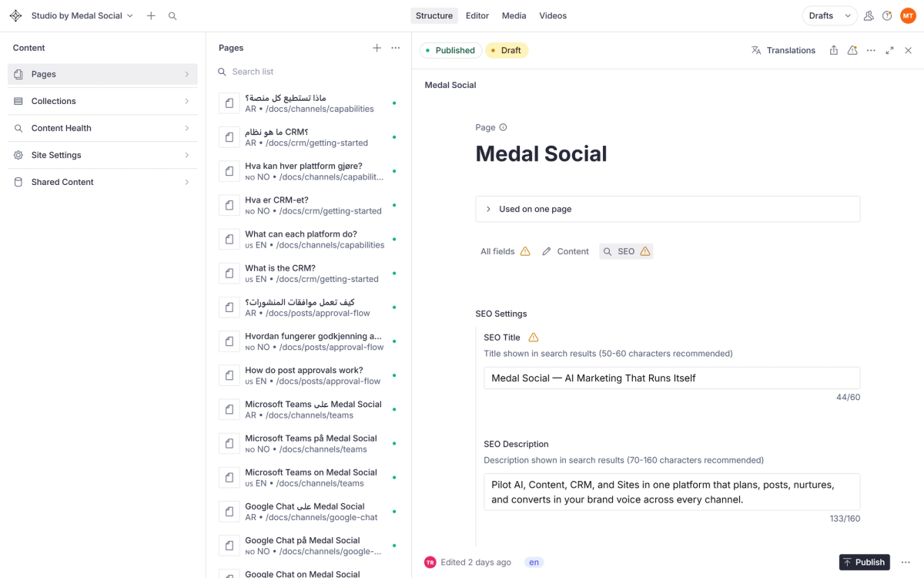This screenshot has height=578, width=924.
Task: Open the Pages pane three-dot menu
Action: click(396, 48)
